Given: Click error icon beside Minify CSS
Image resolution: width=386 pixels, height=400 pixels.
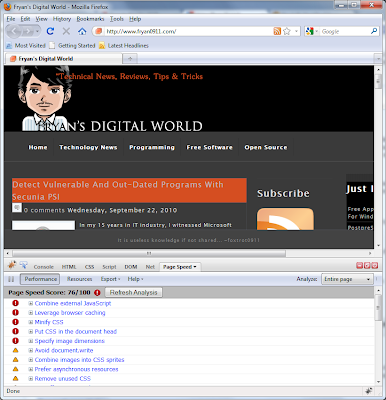Looking at the screenshot, I should (15, 322).
